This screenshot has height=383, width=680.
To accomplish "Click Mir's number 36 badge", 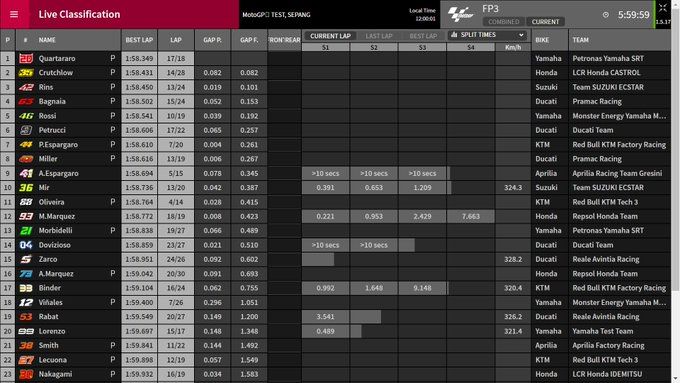I will (x=26, y=187).
